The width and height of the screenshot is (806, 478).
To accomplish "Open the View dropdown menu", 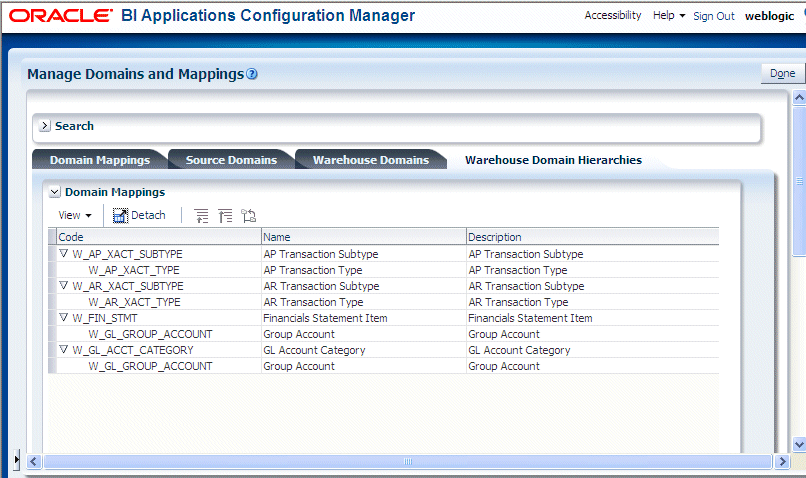I will 75,215.
